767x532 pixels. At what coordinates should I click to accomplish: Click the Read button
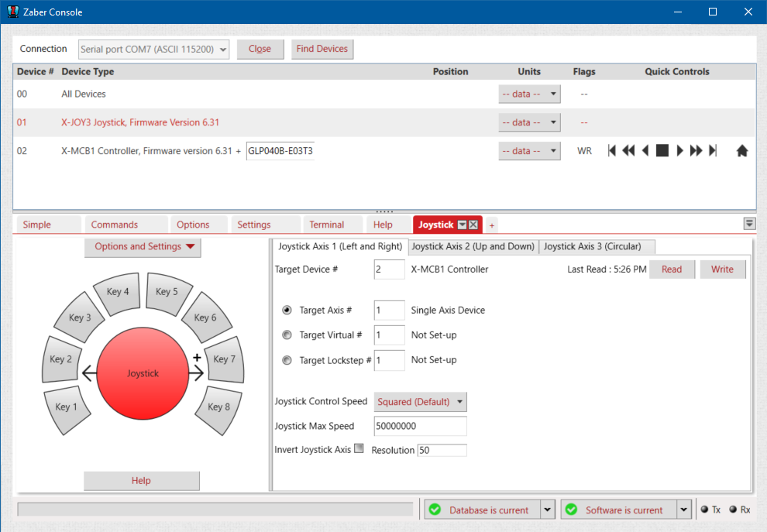point(672,269)
